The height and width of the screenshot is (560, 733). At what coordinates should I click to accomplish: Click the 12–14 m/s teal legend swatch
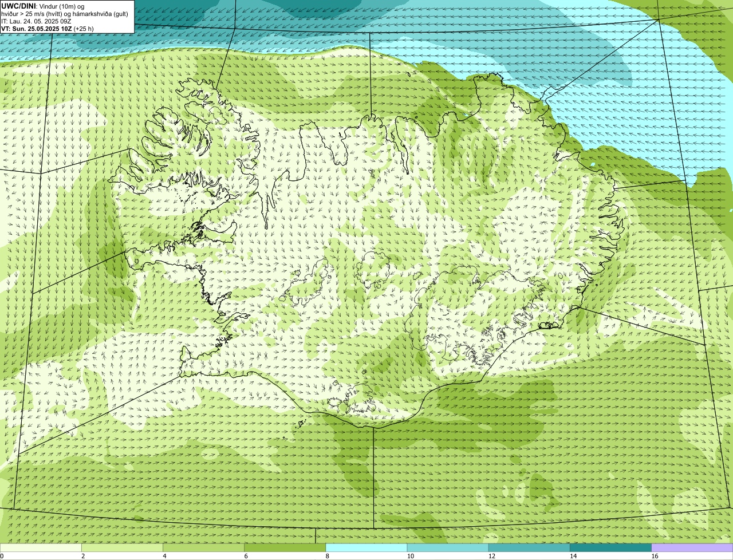(529, 547)
